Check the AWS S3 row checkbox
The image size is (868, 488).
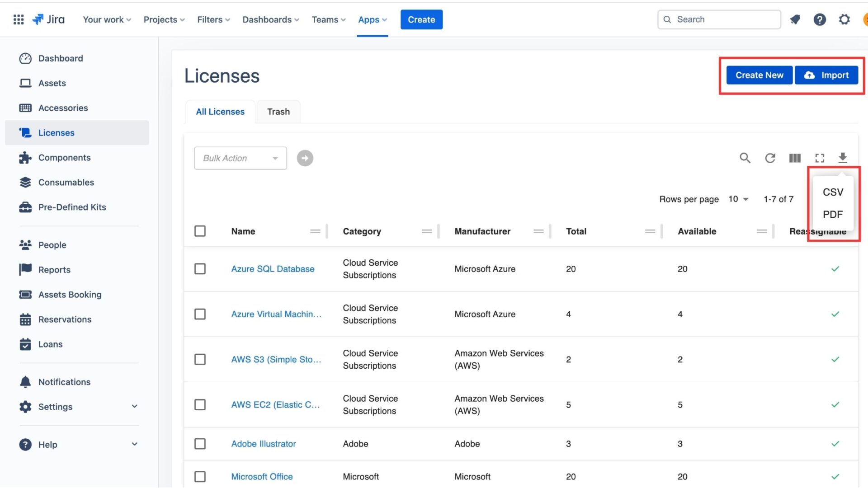click(x=200, y=359)
